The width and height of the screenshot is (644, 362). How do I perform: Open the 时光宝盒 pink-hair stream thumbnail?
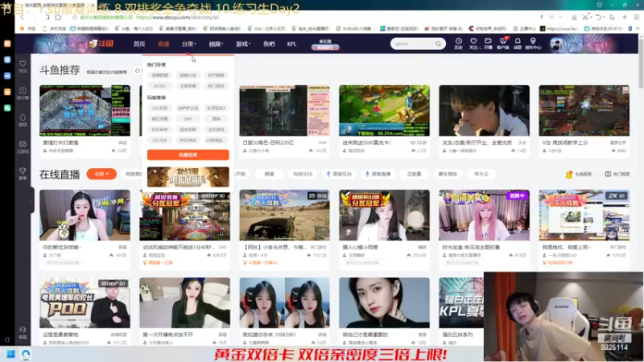[x=485, y=215]
